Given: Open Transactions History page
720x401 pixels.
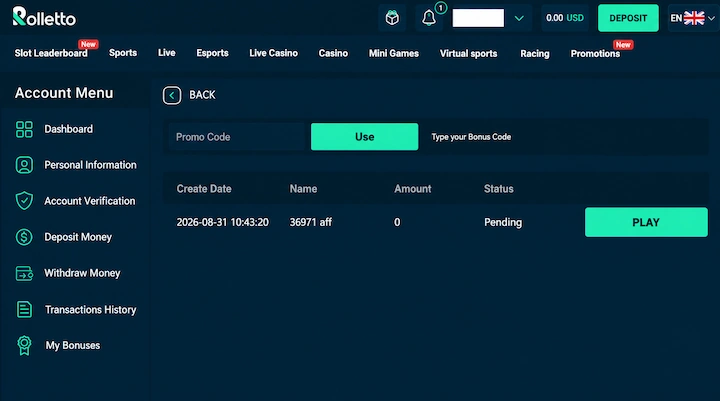Looking at the screenshot, I should (90, 310).
